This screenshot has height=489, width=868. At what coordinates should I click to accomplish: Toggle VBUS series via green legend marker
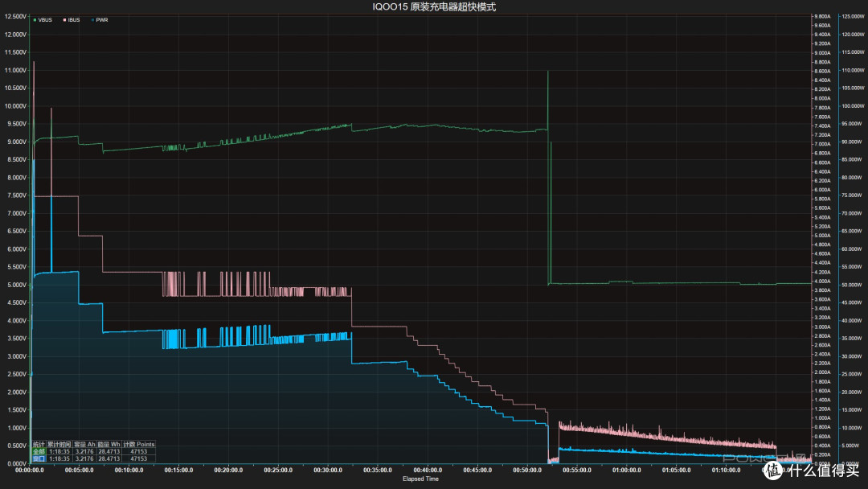coord(35,20)
